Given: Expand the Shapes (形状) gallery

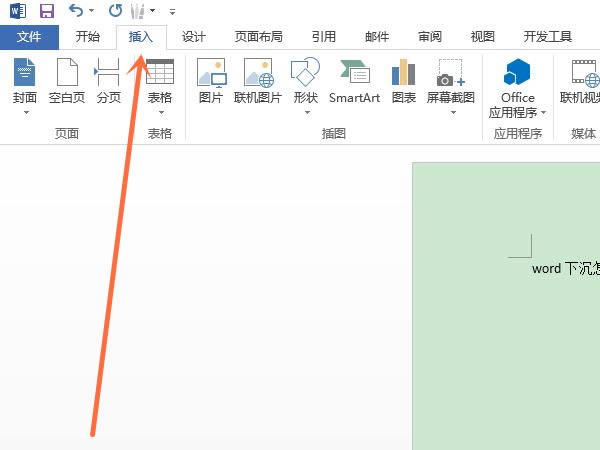Looking at the screenshot, I should click(306, 105).
